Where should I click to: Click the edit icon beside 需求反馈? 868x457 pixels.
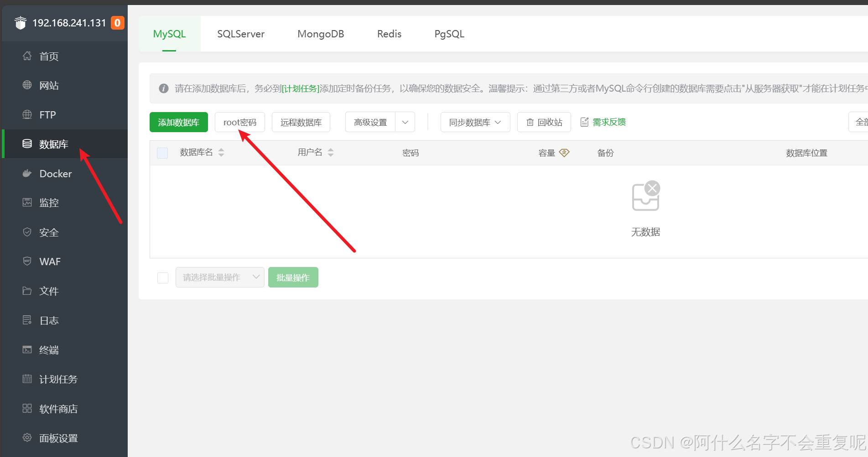tap(584, 122)
